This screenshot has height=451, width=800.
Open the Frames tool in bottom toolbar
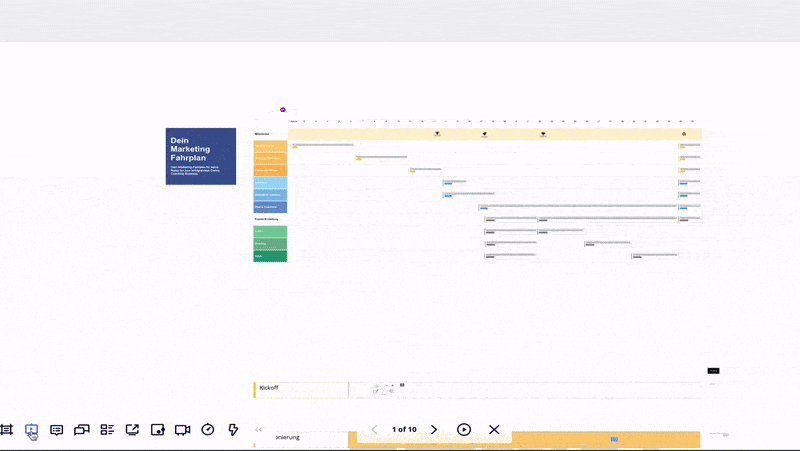7,430
